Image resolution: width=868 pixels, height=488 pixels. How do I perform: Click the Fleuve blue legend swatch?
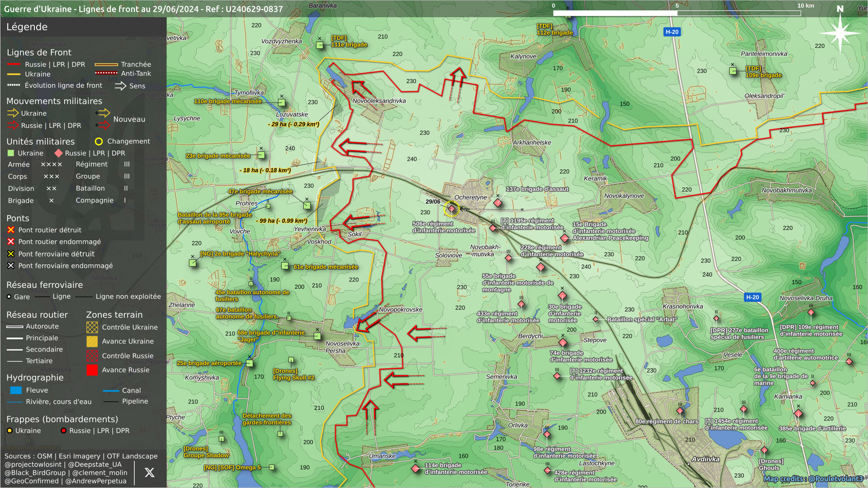point(16,390)
